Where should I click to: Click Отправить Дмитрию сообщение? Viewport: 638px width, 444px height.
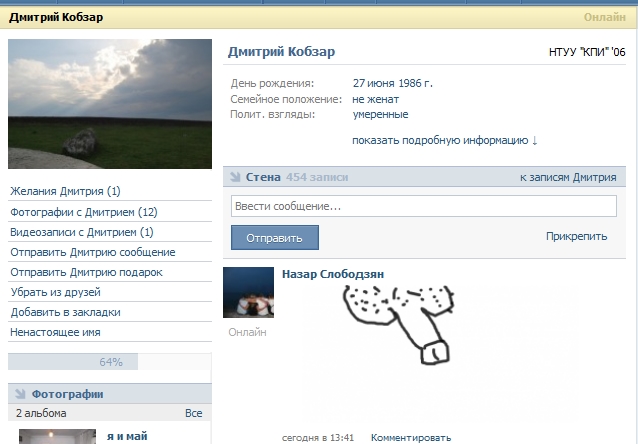pyautogui.click(x=93, y=252)
